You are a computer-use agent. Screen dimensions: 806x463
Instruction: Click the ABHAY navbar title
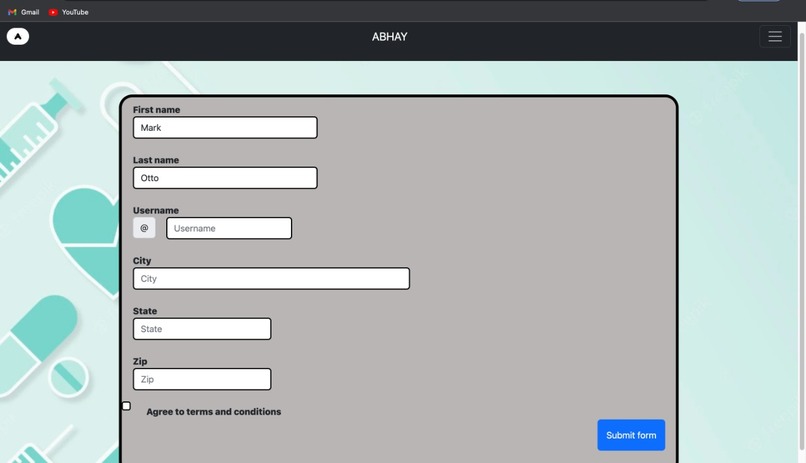390,37
